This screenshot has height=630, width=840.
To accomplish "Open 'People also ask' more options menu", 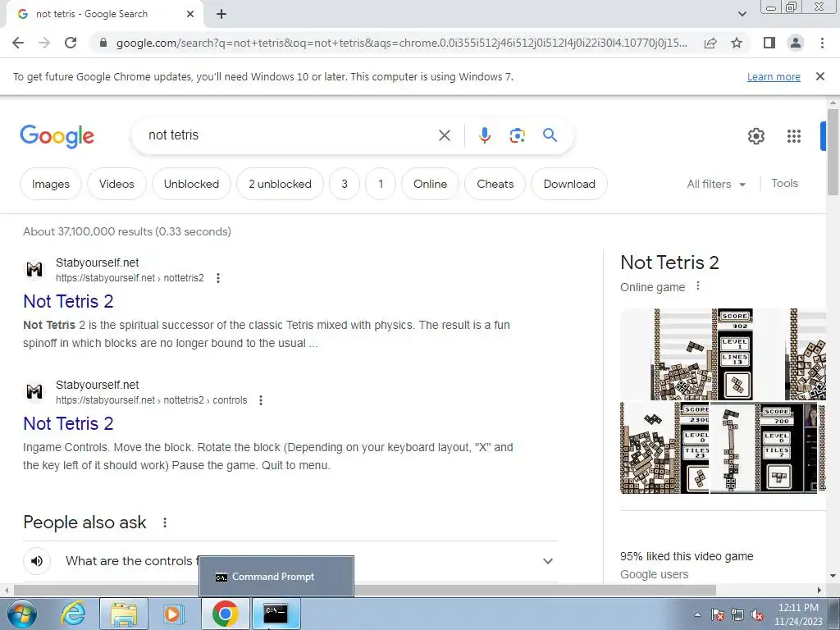I will click(x=165, y=523).
